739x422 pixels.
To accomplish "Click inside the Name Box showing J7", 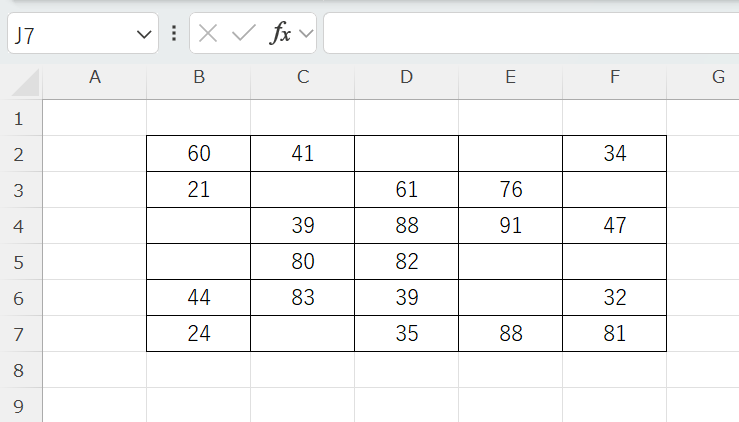I will click(x=70, y=35).
